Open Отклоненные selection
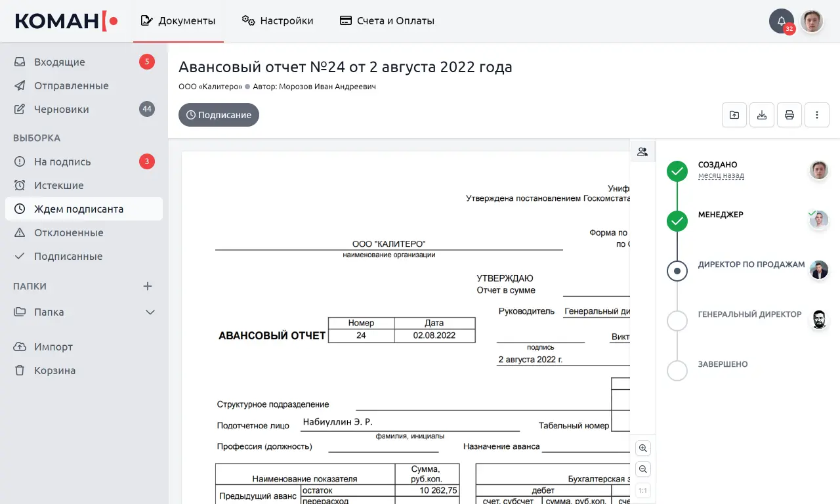Screen dimensions: 840x504 click(x=84, y=232)
